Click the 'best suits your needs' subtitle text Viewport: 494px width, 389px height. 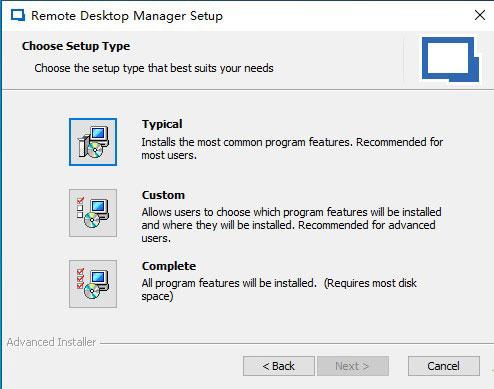point(222,68)
